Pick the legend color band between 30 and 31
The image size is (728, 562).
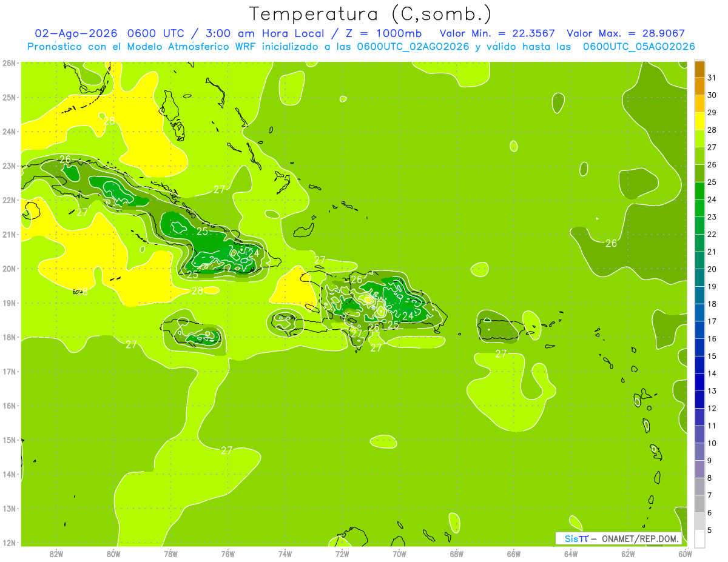click(x=699, y=87)
